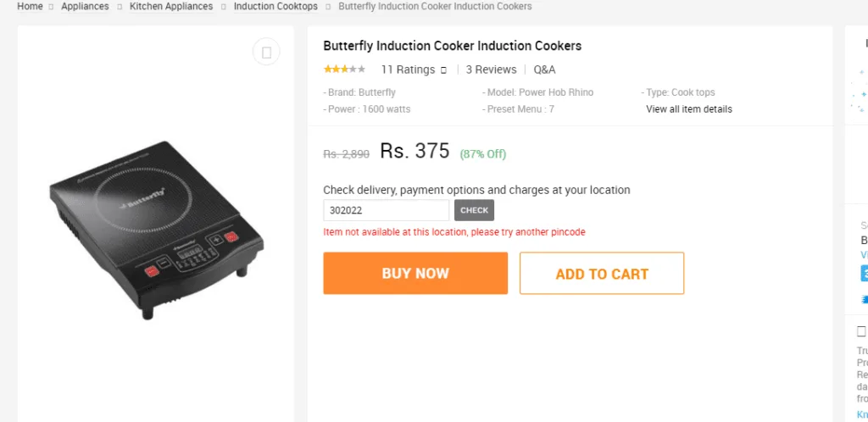
Task: Click View all item details
Action: (688, 109)
